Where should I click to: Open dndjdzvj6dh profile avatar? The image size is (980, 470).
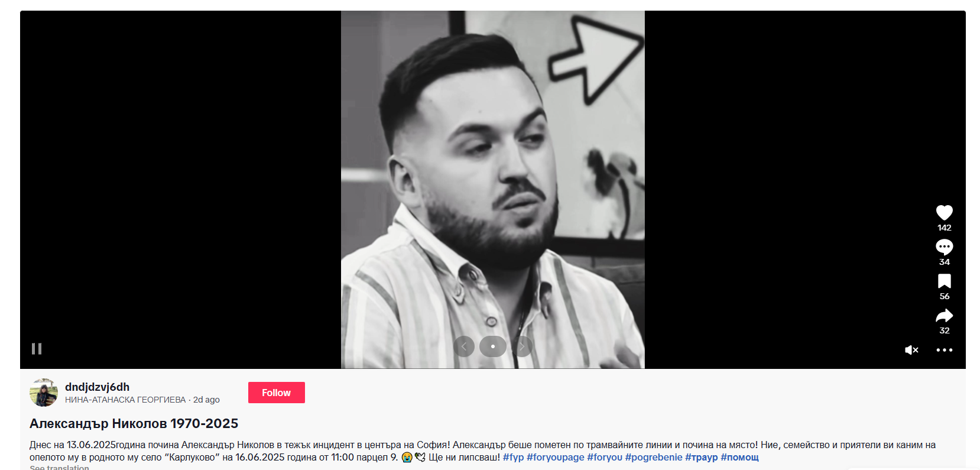[x=44, y=393]
